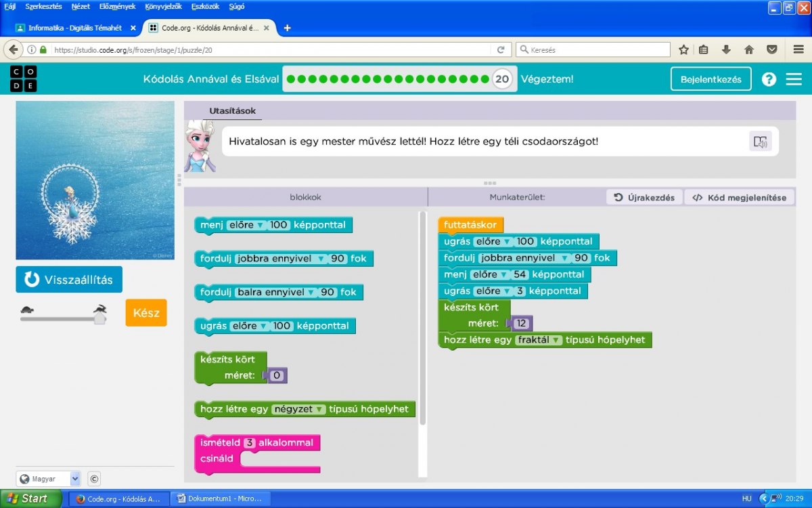Click the search magnifier in the Keresés box
This screenshot has height=508, width=812.
pos(524,49)
